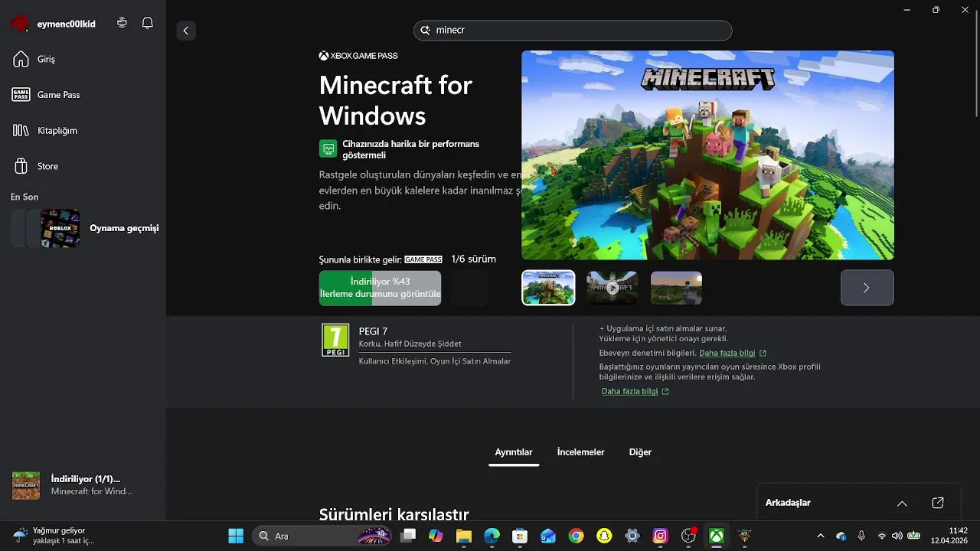Viewport: 980px width, 551px height.
Task: Open weather widget Yağmur geliyor
Action: coord(54,536)
